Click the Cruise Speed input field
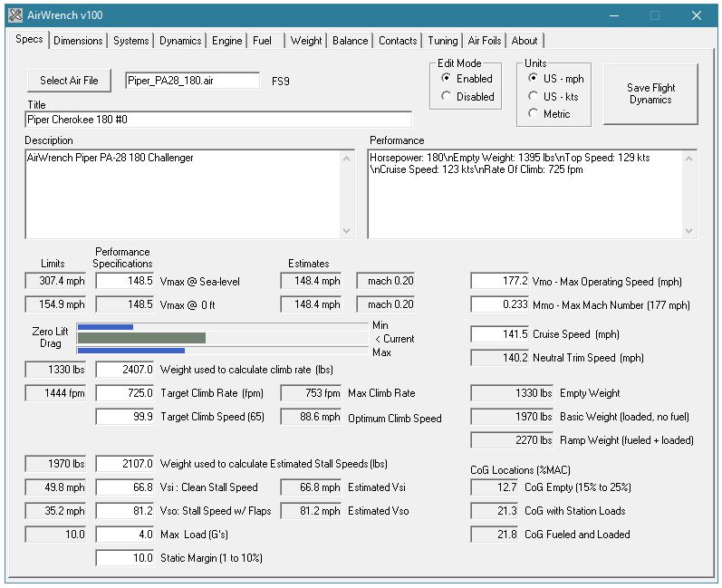 pyautogui.click(x=500, y=333)
